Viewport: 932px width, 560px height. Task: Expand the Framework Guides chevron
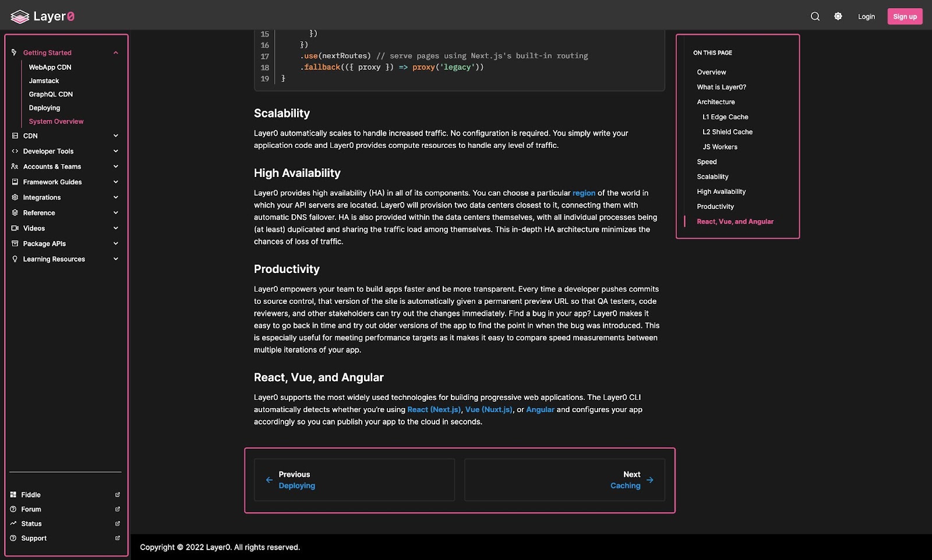(116, 182)
